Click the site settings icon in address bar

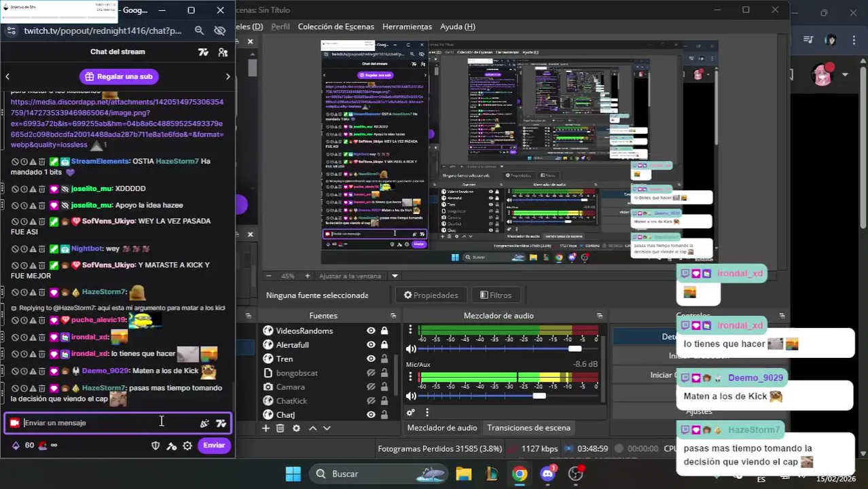[11, 31]
